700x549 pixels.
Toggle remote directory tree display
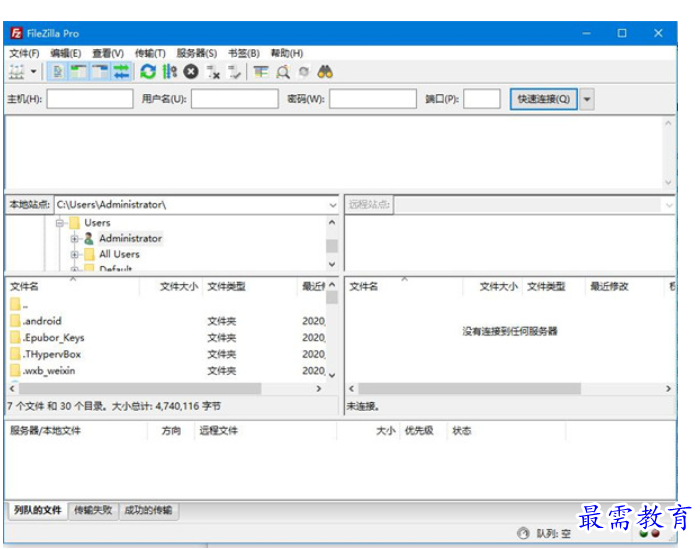point(100,72)
